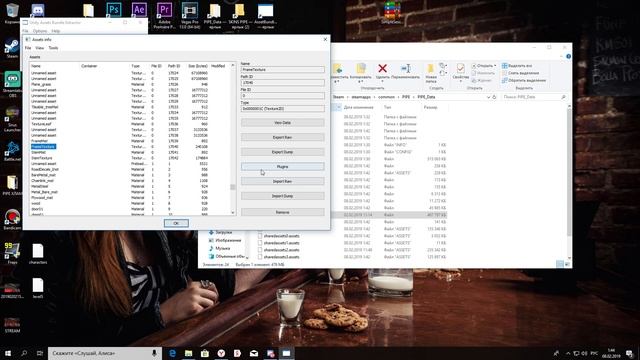Tick the checkbox beside sharedassets3.assets
640x360 pixels.
tap(260, 257)
